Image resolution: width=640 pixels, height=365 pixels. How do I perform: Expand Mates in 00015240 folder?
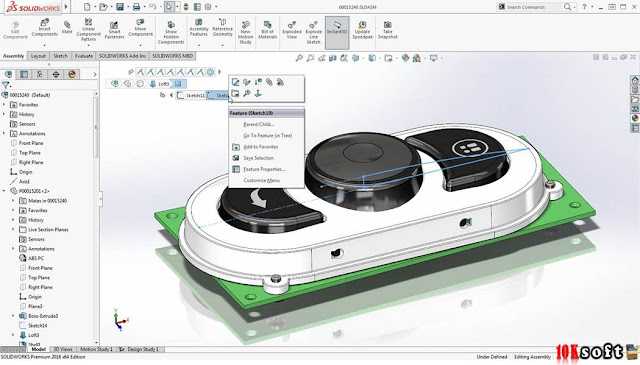[x=13, y=200]
